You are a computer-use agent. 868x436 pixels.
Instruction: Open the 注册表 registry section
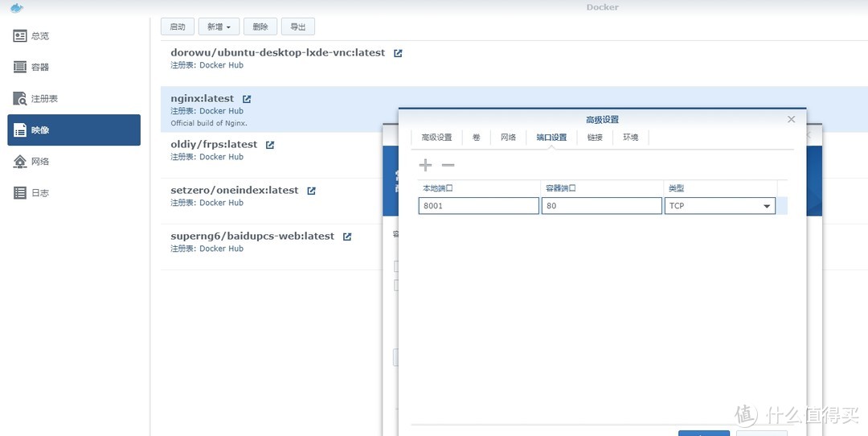(74, 99)
